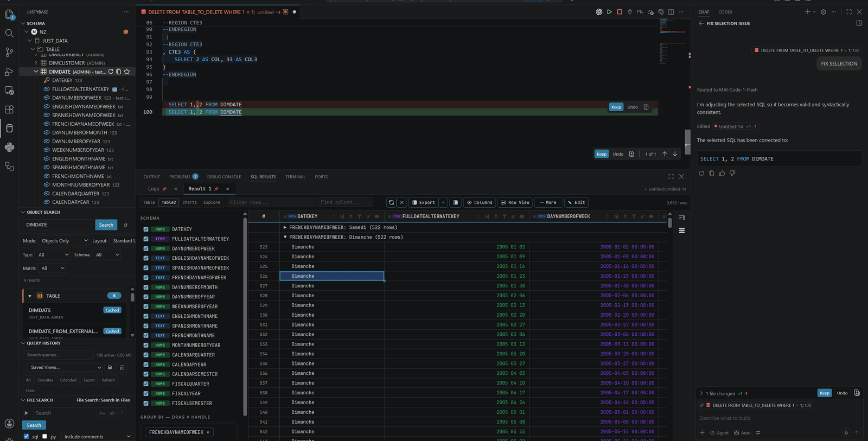The width and height of the screenshot is (868, 441).
Task: Open the Python icon in the activity bar
Action: [9, 147]
